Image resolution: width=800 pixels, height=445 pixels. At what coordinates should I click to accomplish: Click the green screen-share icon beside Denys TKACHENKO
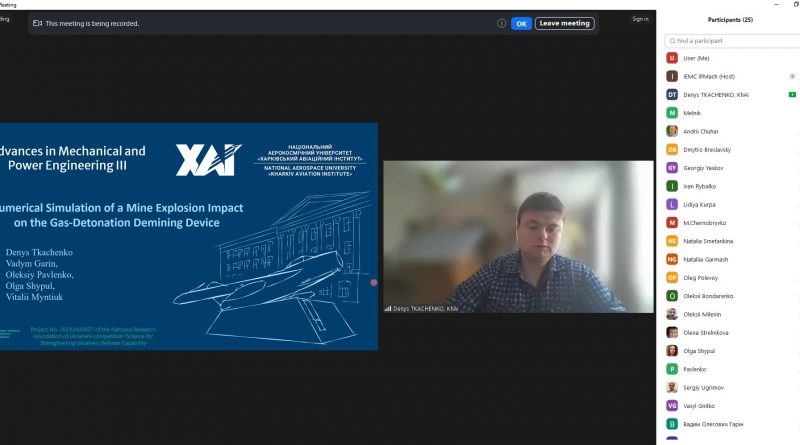click(791, 94)
